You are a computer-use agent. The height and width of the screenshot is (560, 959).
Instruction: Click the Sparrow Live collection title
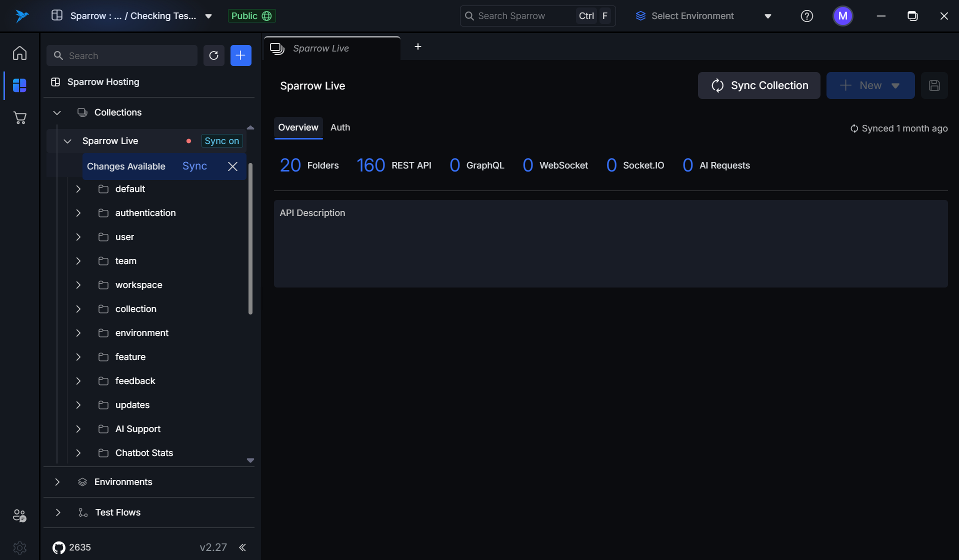312,86
